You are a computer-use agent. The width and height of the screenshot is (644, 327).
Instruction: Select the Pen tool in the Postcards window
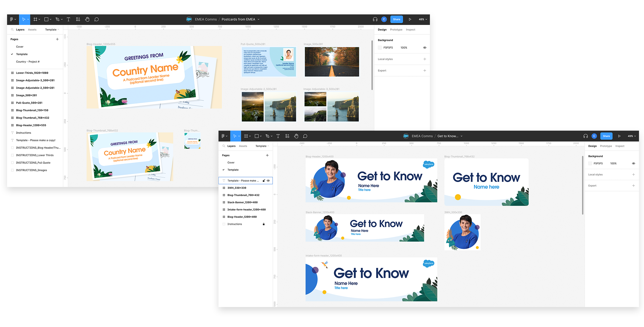tap(58, 19)
